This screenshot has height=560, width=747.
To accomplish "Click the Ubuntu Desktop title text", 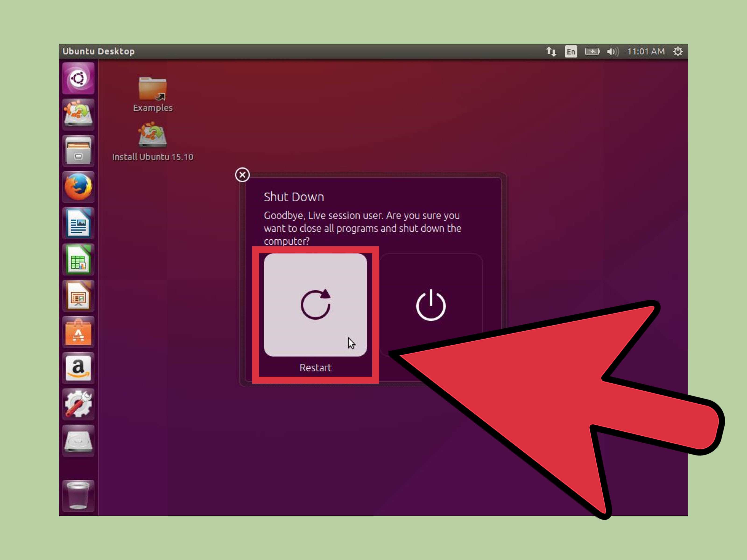I will pos(99,51).
